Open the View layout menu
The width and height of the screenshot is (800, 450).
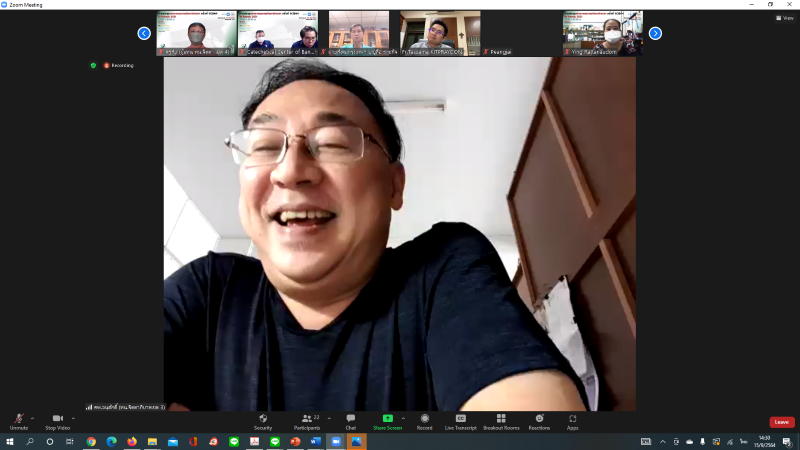click(785, 18)
